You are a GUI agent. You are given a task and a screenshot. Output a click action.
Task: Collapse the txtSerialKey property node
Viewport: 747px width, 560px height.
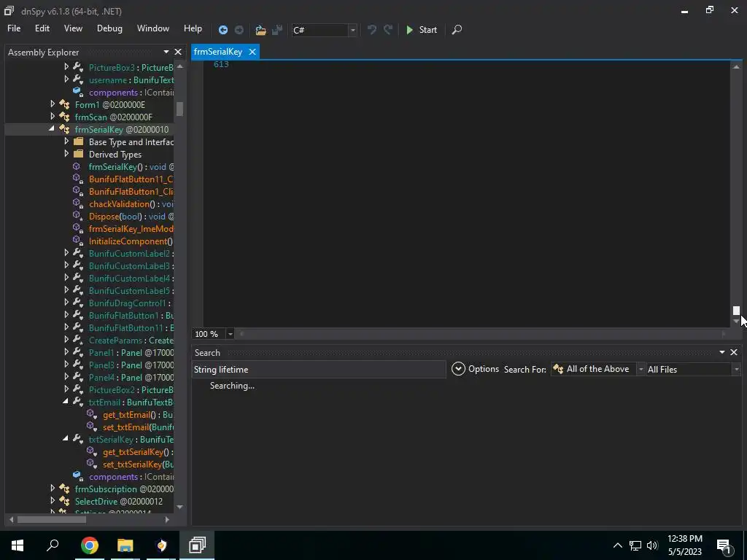pyautogui.click(x=65, y=438)
